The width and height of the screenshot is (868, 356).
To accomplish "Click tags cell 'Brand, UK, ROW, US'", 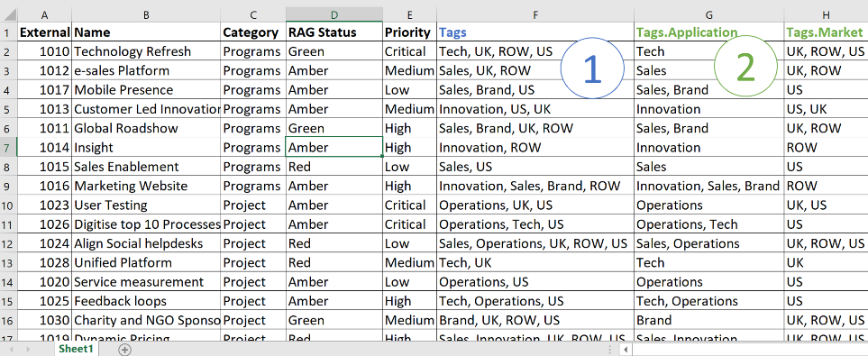I will click(535, 320).
